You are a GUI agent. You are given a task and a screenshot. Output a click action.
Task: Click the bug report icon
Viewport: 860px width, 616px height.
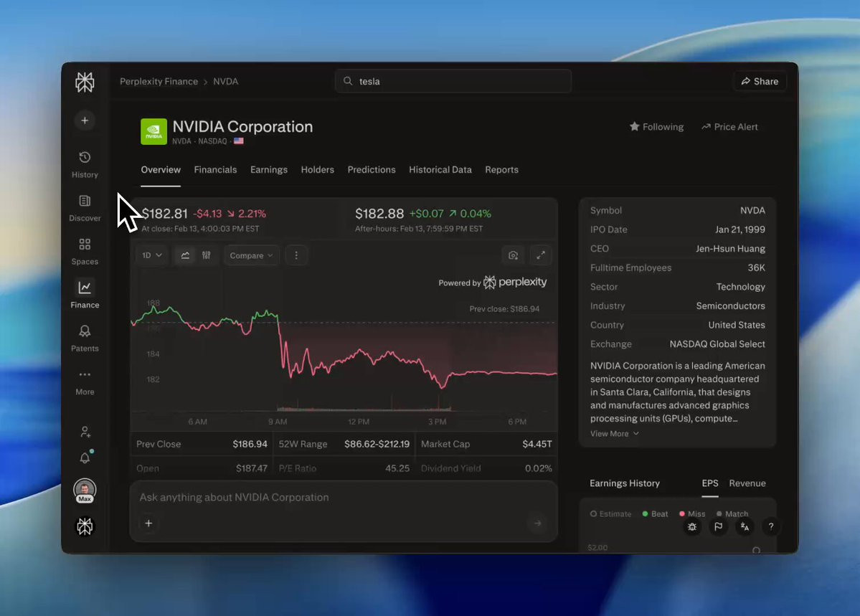(692, 526)
